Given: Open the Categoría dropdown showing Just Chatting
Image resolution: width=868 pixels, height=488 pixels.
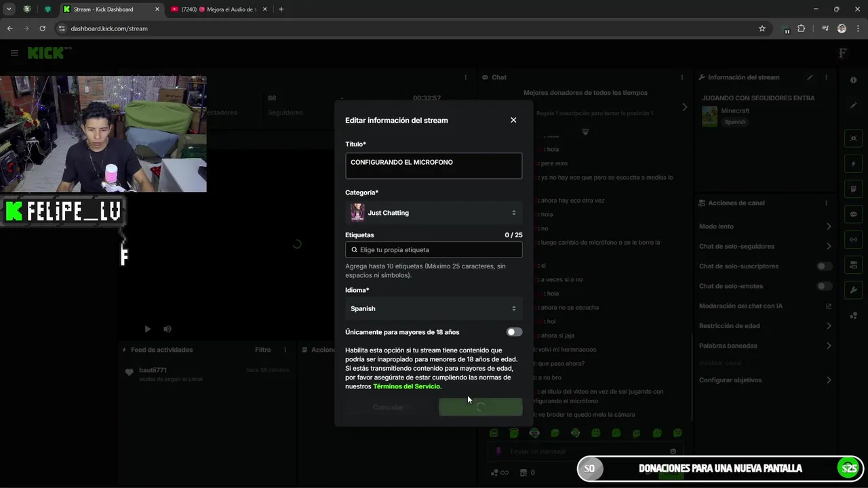Looking at the screenshot, I should point(433,213).
